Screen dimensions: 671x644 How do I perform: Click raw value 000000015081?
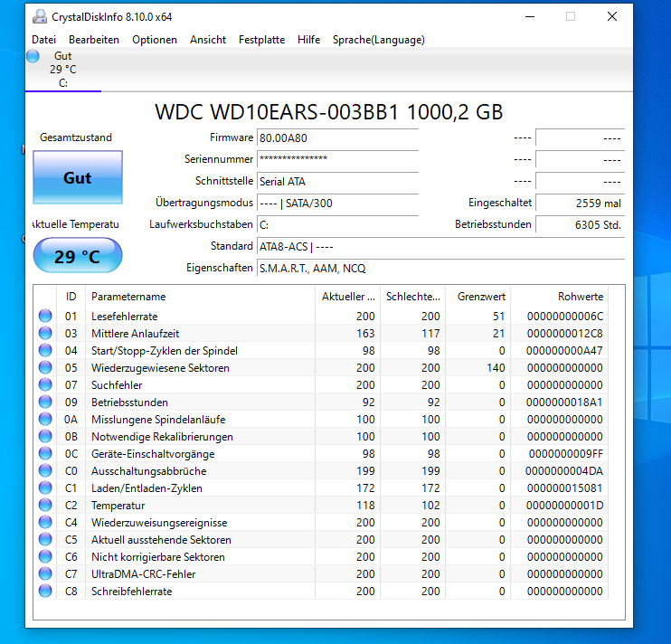tap(565, 488)
